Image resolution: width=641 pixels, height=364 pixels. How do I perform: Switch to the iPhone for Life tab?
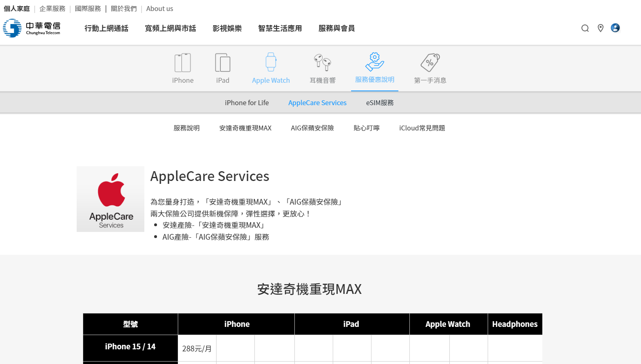coord(247,103)
